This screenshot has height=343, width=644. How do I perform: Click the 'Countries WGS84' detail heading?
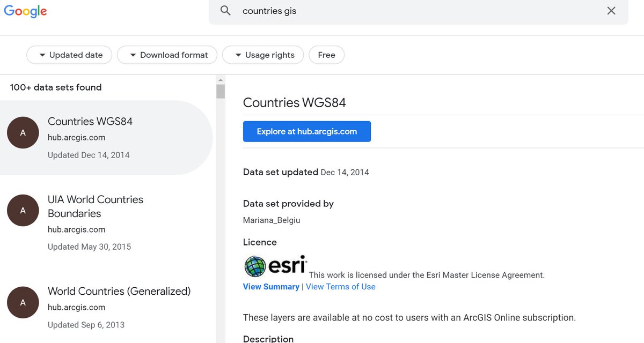coord(295,103)
